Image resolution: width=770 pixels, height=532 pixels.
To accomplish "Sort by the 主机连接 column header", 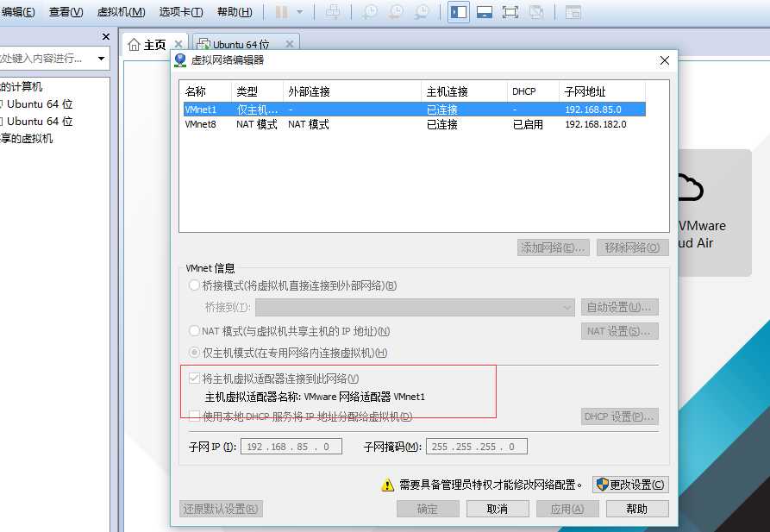I will tap(464, 91).
